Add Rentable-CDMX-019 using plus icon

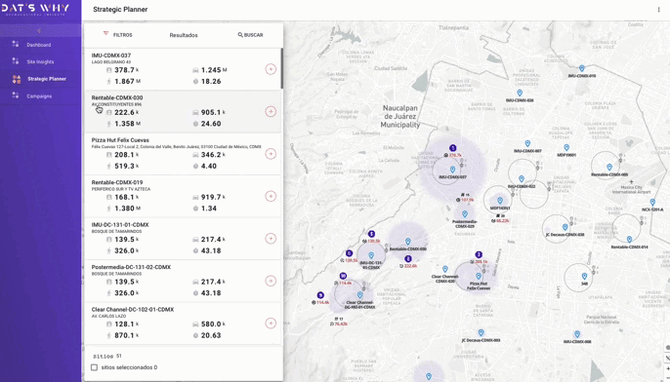tap(270, 196)
